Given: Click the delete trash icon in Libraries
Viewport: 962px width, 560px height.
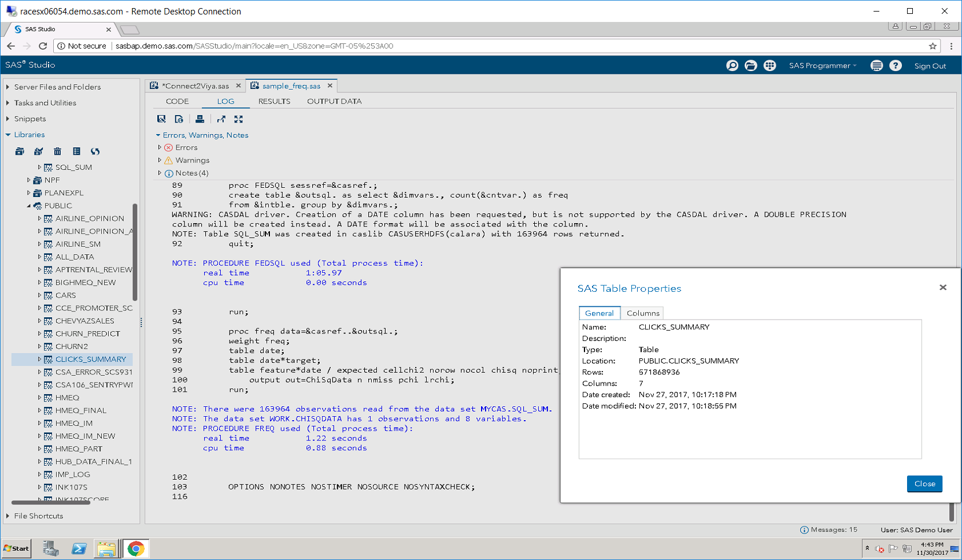Looking at the screenshot, I should click(57, 151).
